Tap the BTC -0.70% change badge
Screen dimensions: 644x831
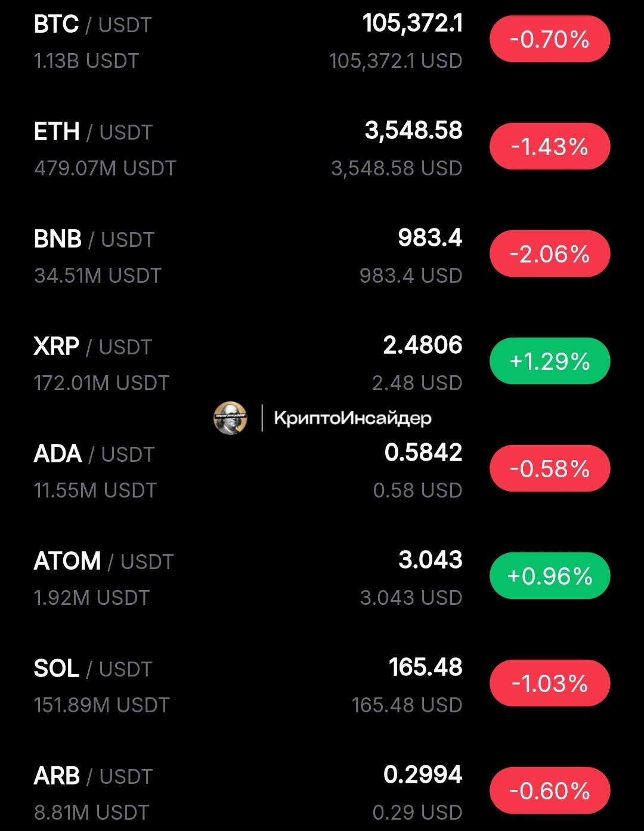pos(550,39)
